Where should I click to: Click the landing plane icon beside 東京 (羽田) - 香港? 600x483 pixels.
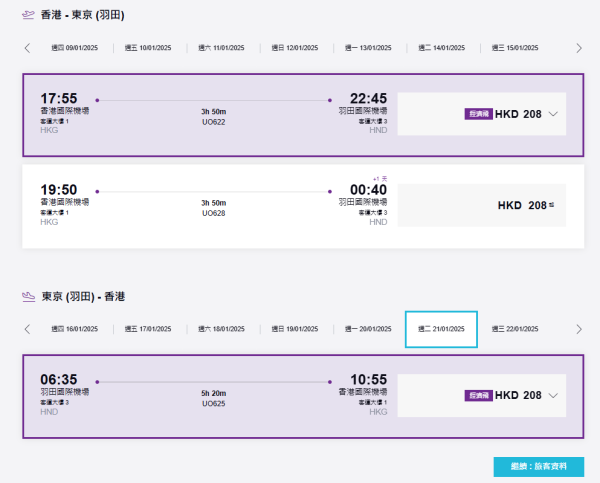coord(28,297)
